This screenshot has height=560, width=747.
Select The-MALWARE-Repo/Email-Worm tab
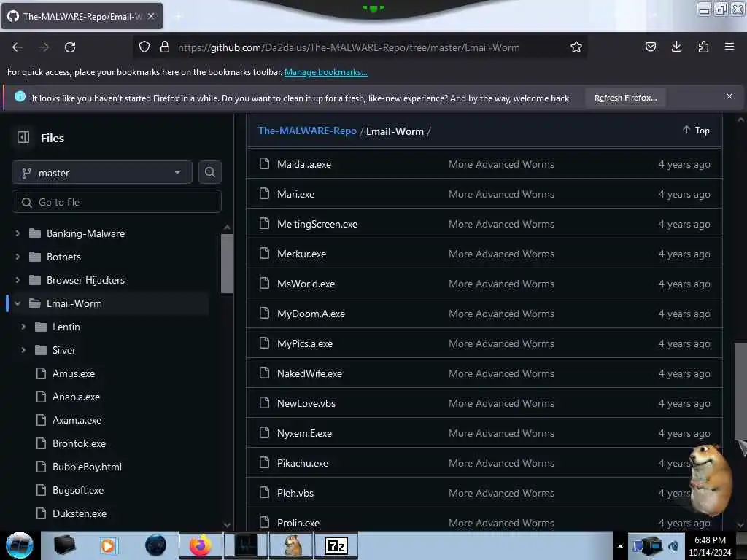pyautogui.click(x=82, y=16)
